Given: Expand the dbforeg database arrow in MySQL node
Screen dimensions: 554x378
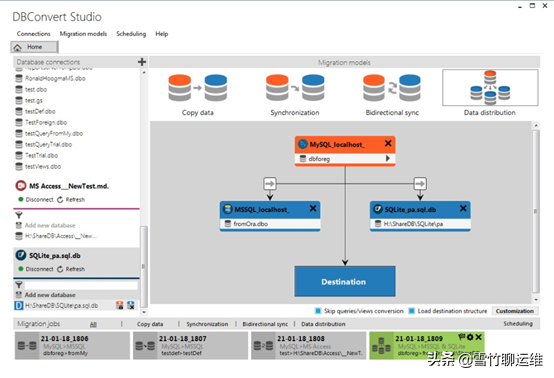Looking at the screenshot, I should 388,159.
